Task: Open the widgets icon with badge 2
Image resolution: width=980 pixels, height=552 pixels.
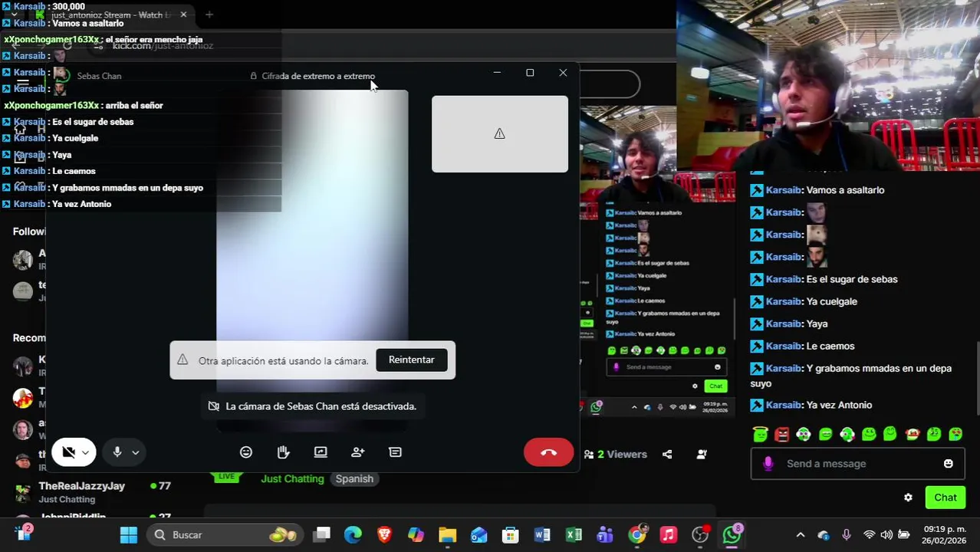Action: coord(23,534)
